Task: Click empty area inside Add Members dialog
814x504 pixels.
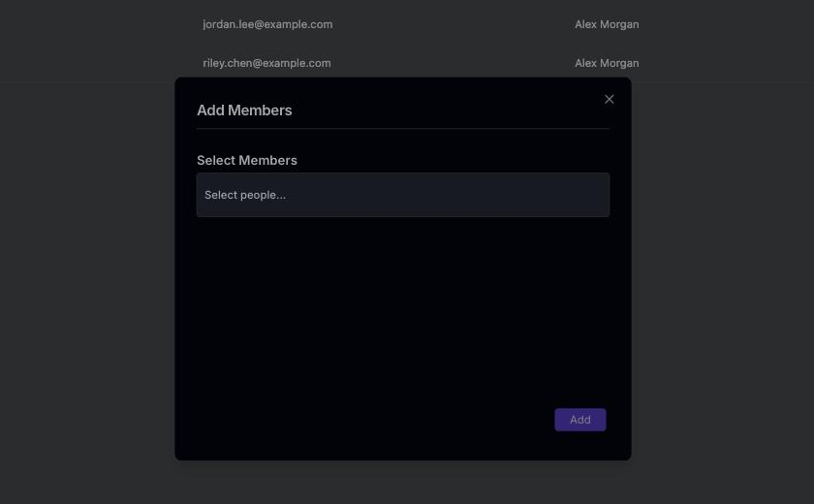Action: click(x=403, y=311)
